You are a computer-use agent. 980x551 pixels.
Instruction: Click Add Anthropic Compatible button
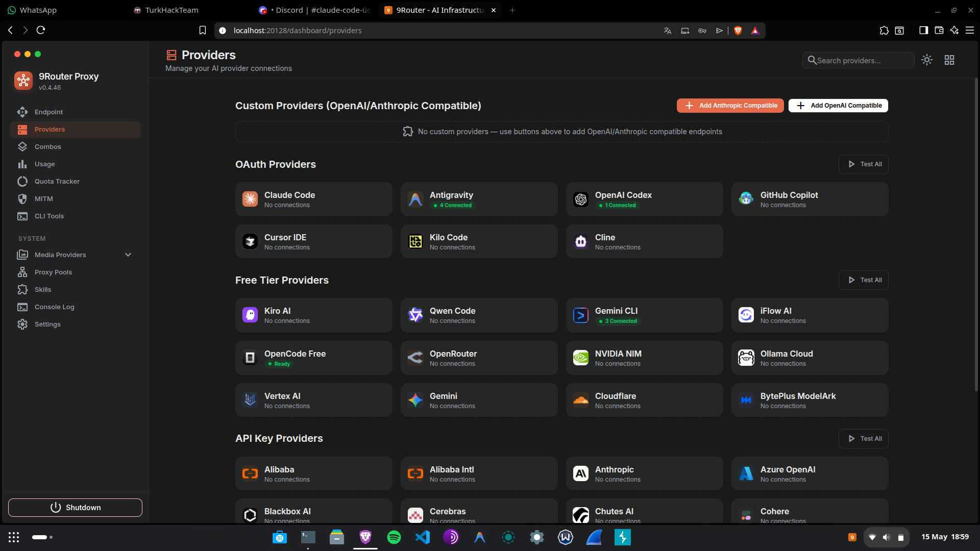pyautogui.click(x=730, y=106)
